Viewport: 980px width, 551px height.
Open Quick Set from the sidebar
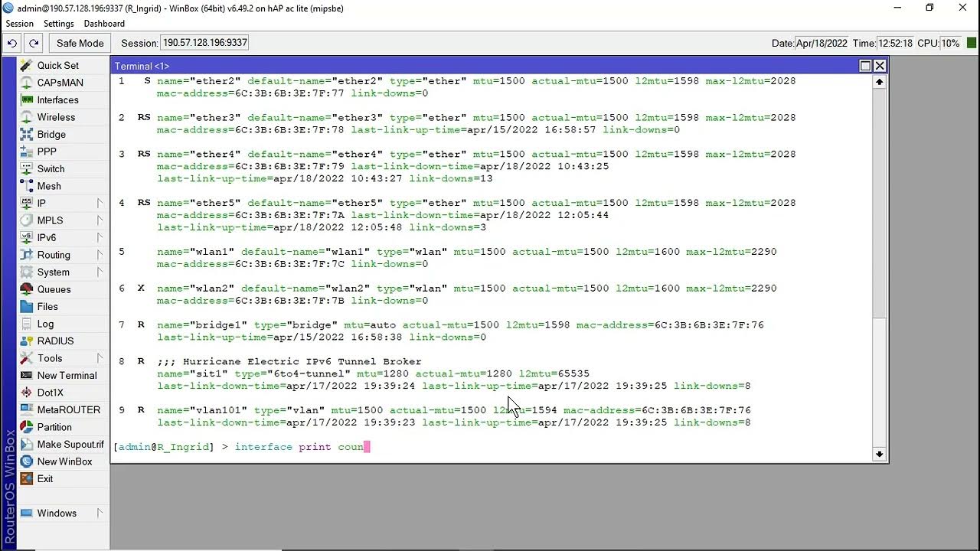pyautogui.click(x=58, y=65)
